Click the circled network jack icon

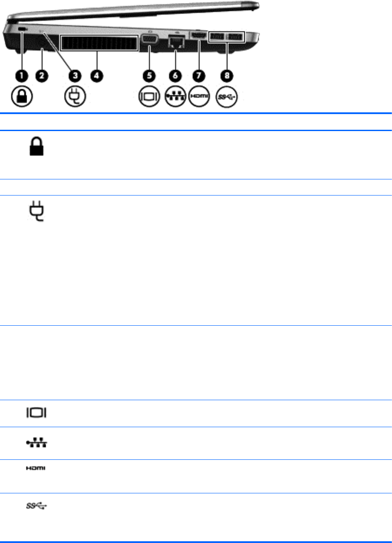point(174,95)
